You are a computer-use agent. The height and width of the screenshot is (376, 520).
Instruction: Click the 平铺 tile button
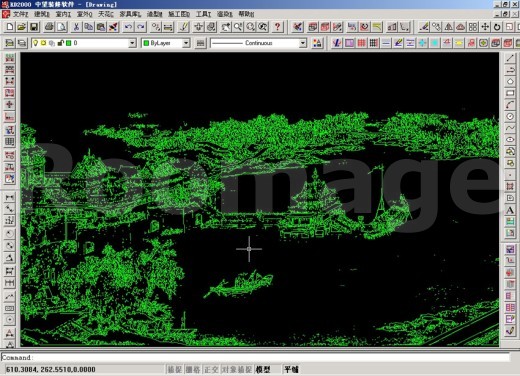[x=291, y=369]
